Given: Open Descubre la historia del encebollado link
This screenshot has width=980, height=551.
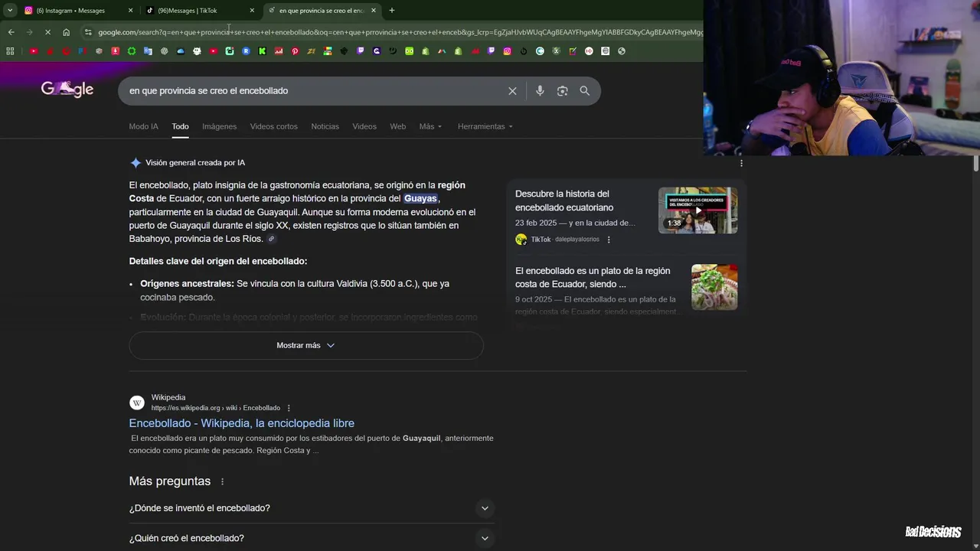Looking at the screenshot, I should pyautogui.click(x=564, y=201).
